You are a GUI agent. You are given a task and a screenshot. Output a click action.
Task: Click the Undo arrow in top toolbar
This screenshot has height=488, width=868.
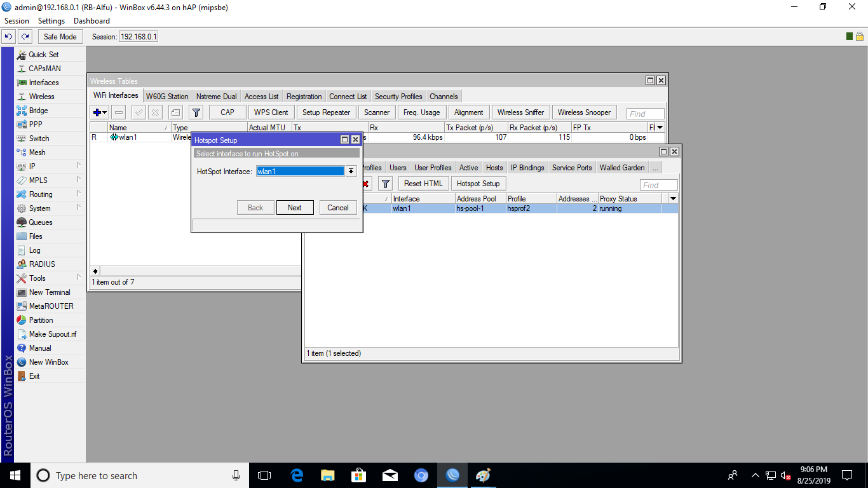coord(9,37)
